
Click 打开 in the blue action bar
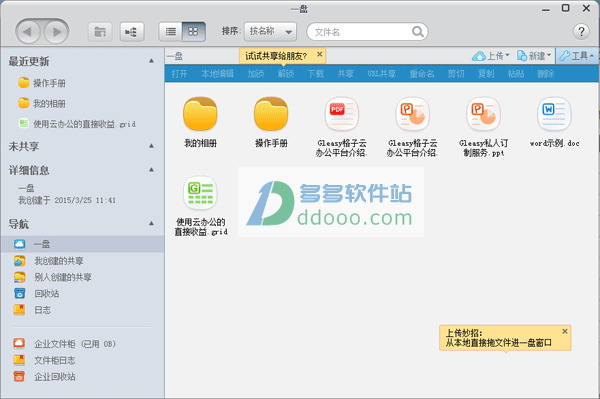(179, 74)
